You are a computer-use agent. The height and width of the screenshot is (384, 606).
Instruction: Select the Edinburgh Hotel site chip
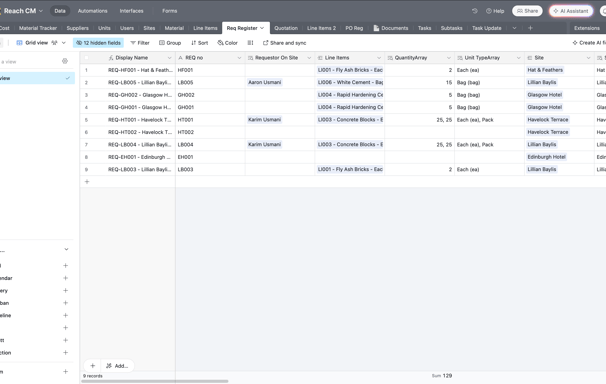pyautogui.click(x=546, y=157)
